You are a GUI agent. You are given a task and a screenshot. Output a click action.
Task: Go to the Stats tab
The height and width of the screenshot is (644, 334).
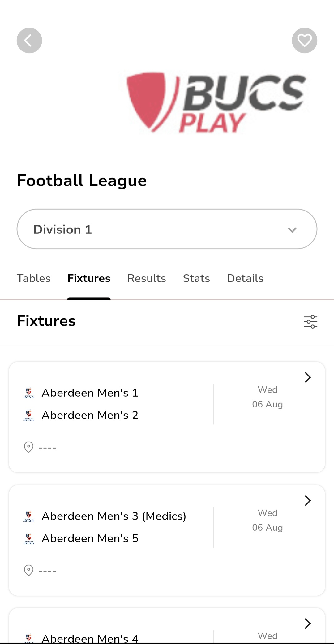coord(196,278)
